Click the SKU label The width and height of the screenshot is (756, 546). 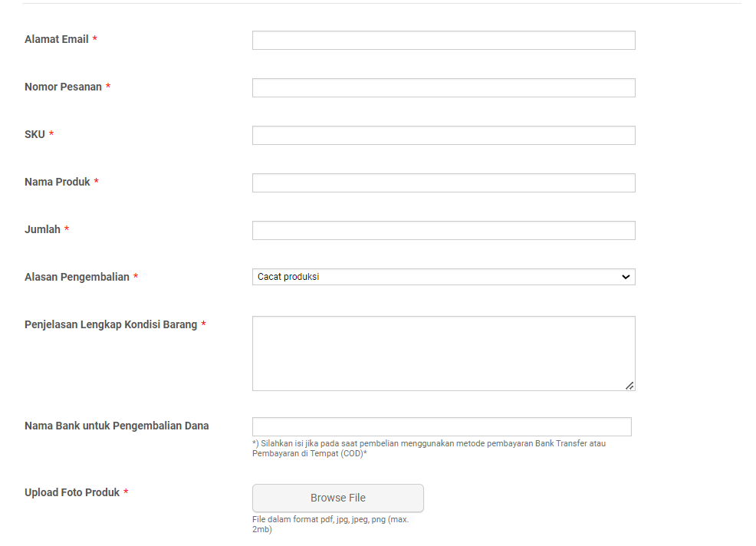35,134
